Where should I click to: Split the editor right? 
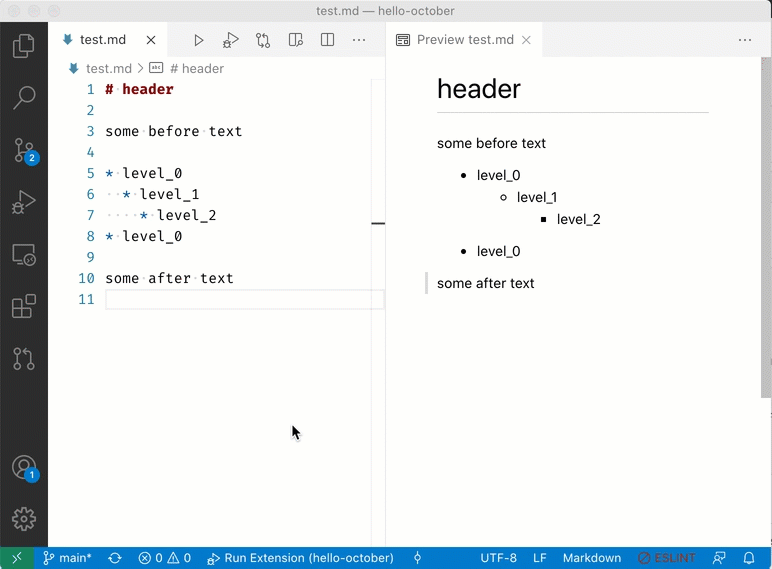pyautogui.click(x=327, y=40)
